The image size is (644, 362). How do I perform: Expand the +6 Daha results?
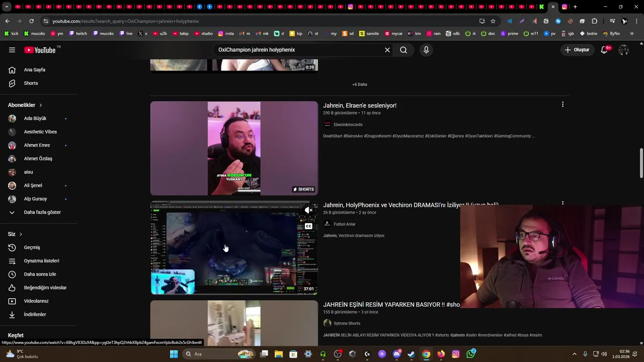click(360, 84)
